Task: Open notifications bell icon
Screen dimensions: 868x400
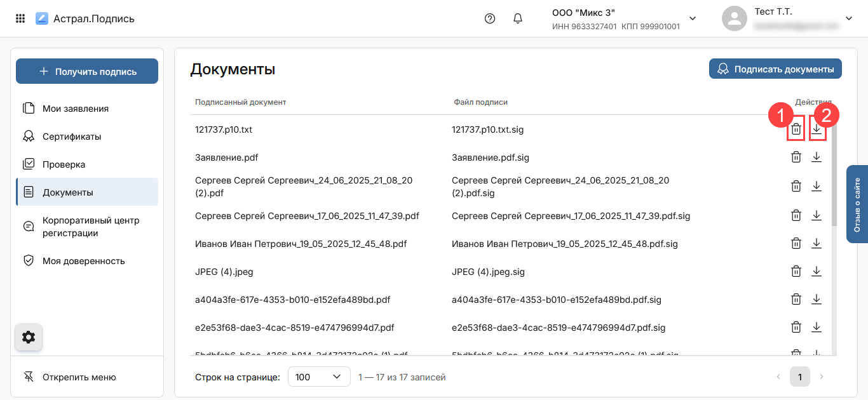Action: click(x=517, y=18)
